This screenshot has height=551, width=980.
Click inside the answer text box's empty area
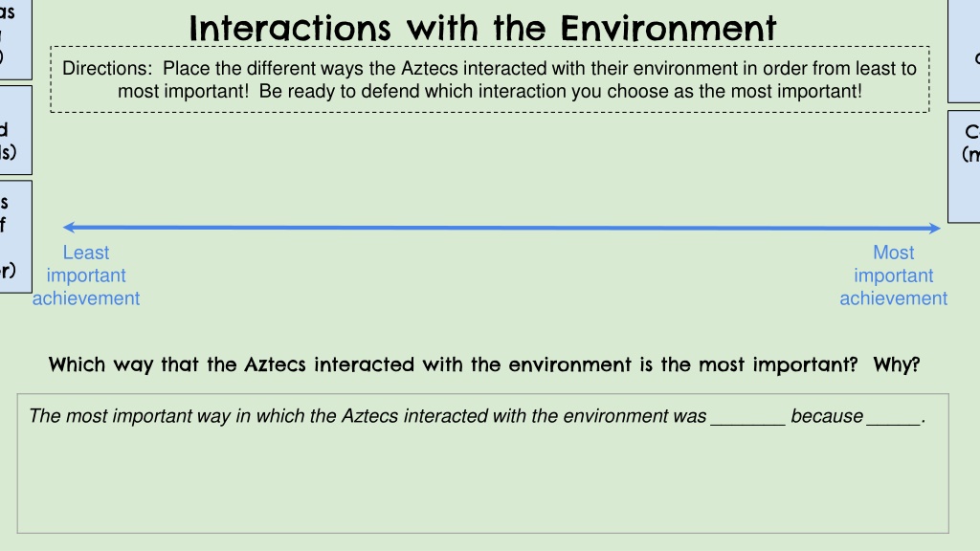[x=482, y=481]
